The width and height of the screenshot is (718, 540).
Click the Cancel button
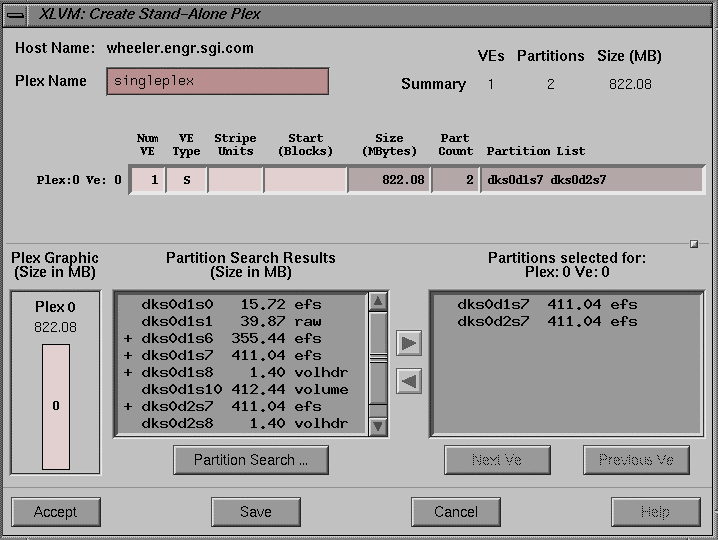pos(456,512)
